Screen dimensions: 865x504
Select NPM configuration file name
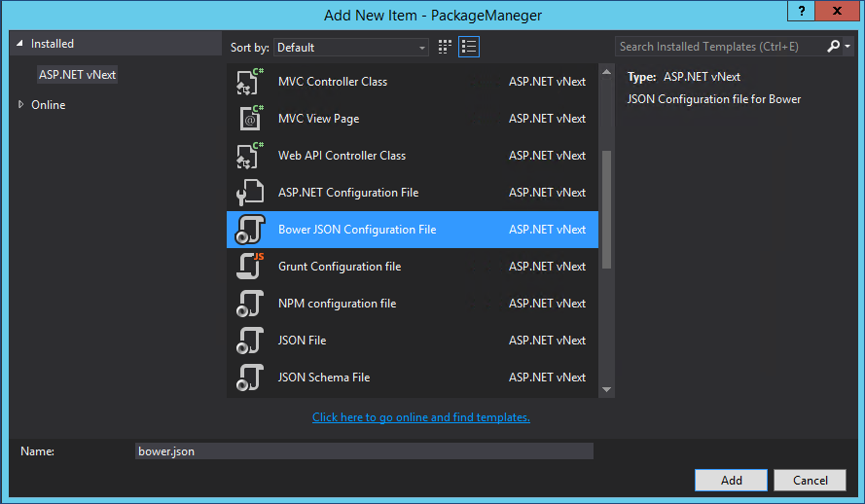[x=337, y=304]
